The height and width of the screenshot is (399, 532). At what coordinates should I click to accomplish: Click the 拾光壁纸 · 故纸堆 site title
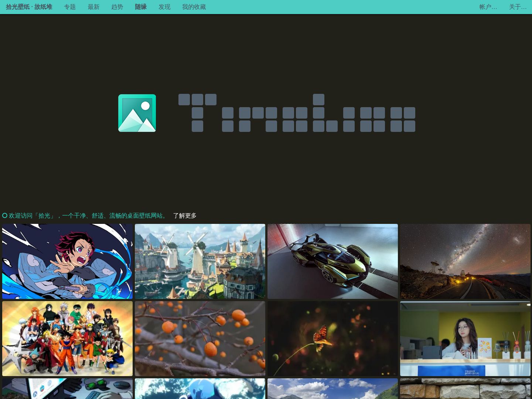coord(29,7)
